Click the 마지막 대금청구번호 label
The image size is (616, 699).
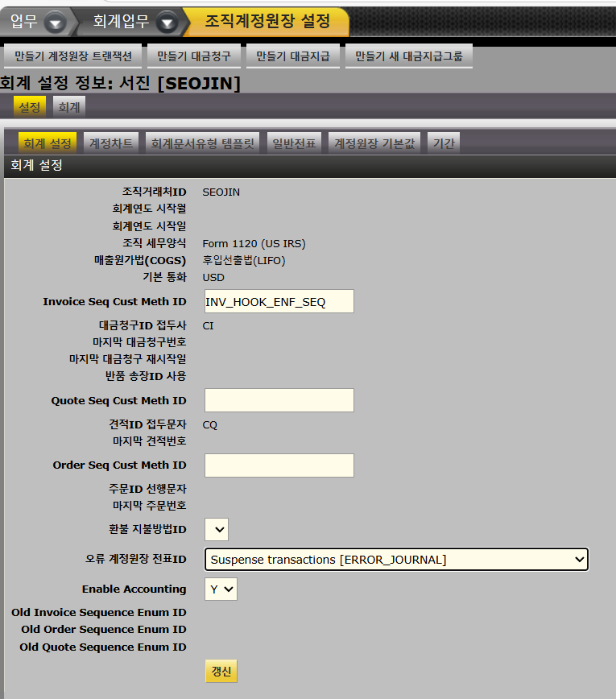[139, 342]
